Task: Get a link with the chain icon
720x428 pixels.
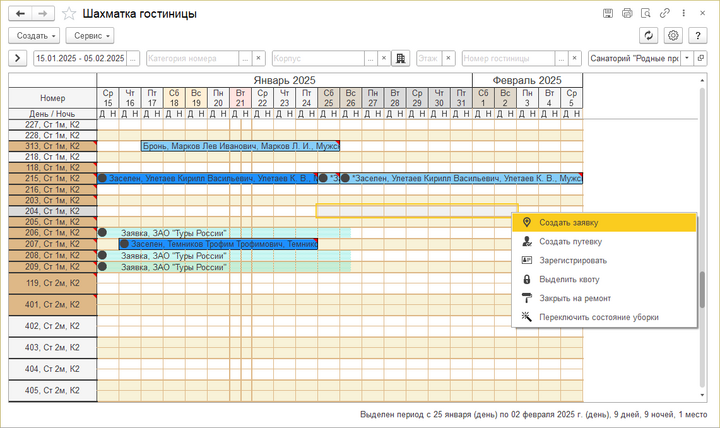Action: click(x=664, y=13)
